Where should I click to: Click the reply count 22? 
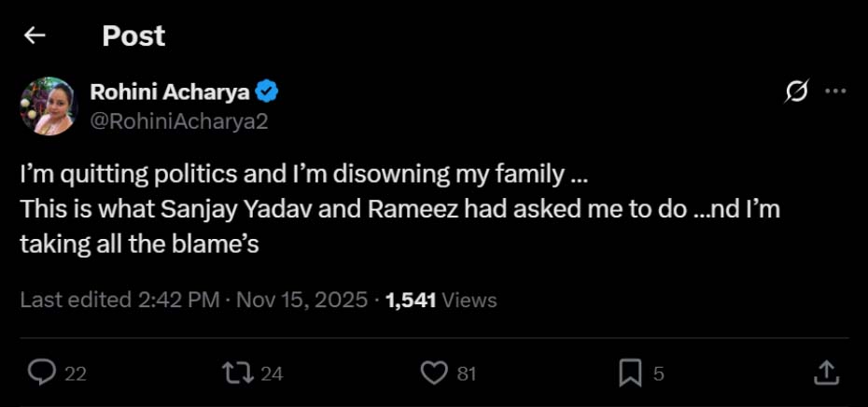coord(76,373)
